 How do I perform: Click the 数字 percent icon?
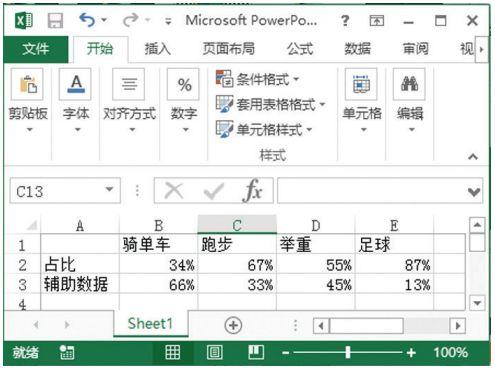183,84
